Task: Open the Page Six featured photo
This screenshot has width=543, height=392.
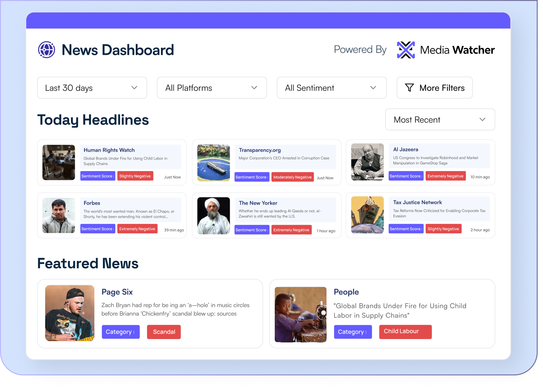Action: coord(70,313)
